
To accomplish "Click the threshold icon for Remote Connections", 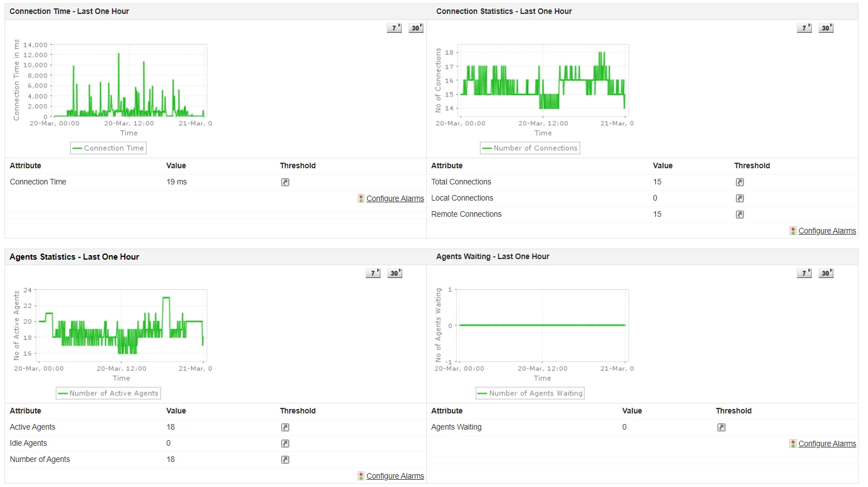I will click(x=740, y=214).
